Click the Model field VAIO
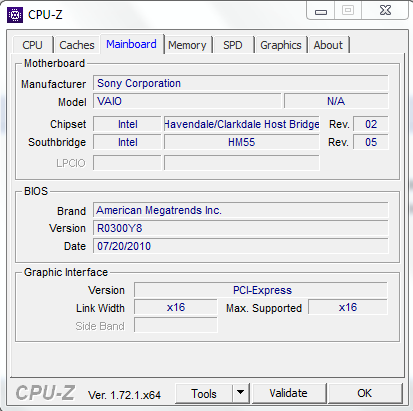The image size is (413, 411). 187,101
